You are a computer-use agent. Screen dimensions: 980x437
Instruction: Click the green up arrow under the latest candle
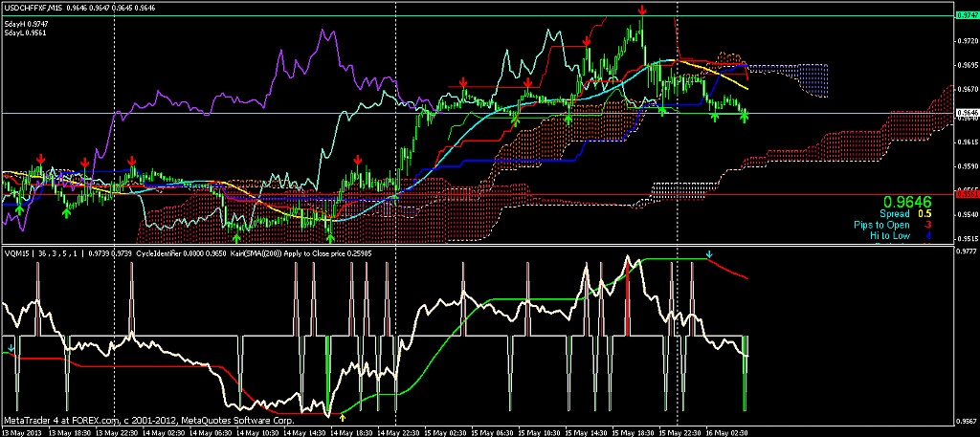745,117
